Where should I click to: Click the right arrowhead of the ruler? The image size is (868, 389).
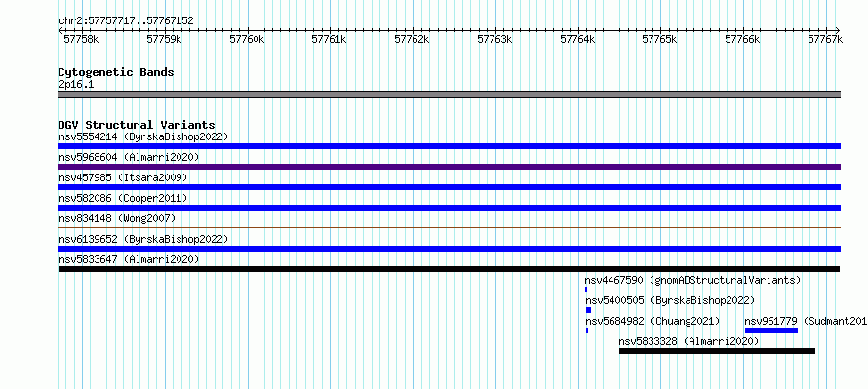click(838, 30)
